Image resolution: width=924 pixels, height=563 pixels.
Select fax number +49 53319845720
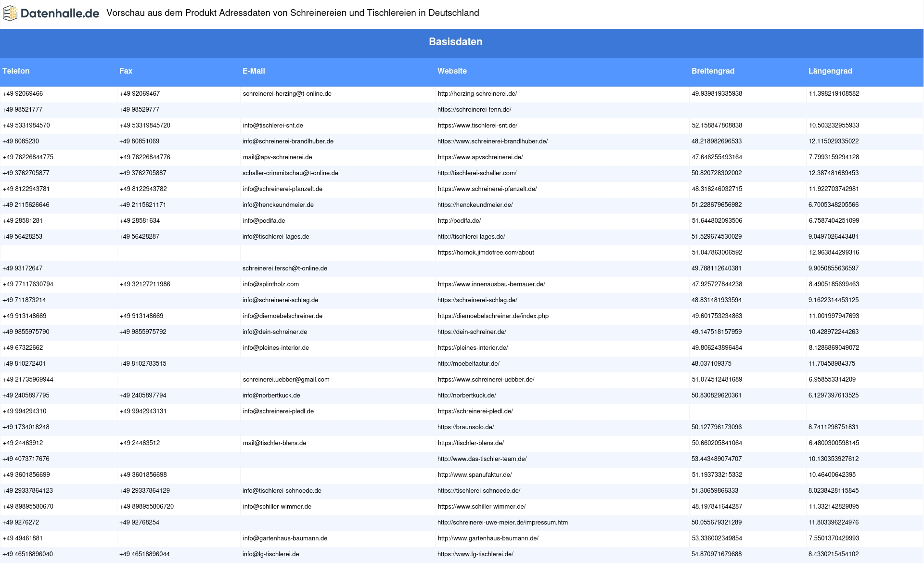point(145,126)
